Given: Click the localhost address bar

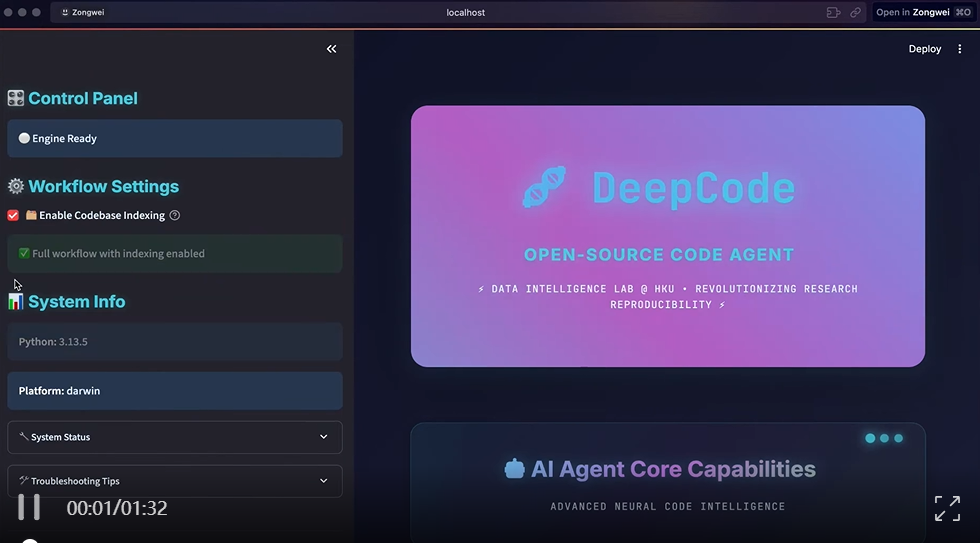Looking at the screenshot, I should [465, 12].
